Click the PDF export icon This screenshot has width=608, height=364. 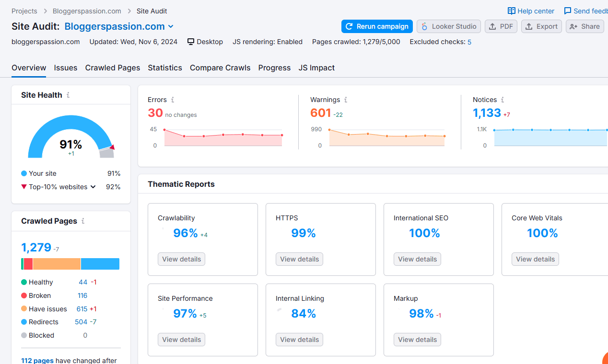coord(493,26)
